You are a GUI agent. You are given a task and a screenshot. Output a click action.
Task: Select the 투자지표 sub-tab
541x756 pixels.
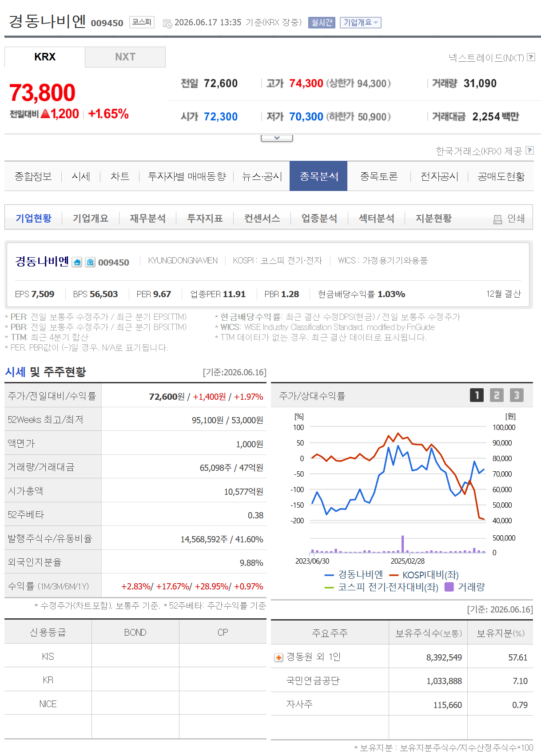tap(205, 218)
